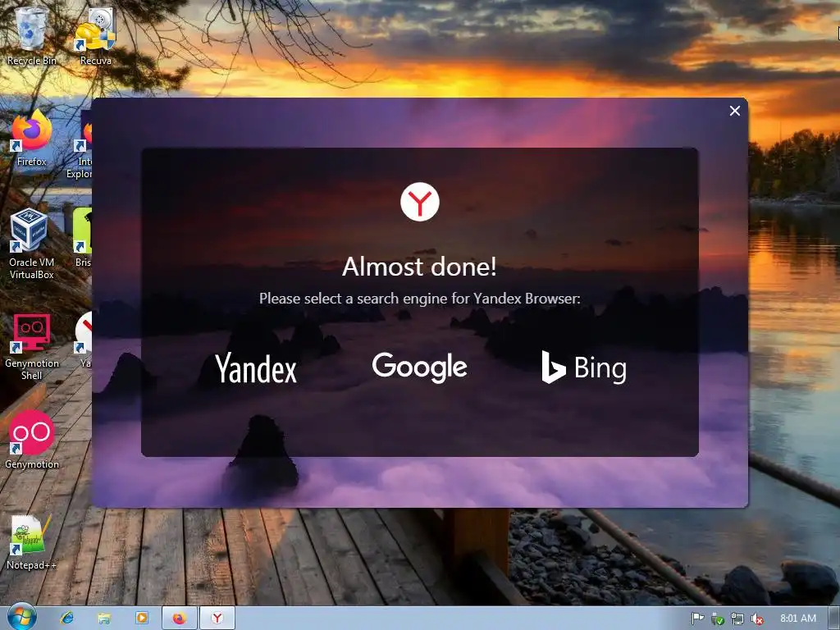Viewport: 840px width, 630px height.
Task: Select the Oracle VM VirtualBox shortcut
Action: (x=32, y=244)
